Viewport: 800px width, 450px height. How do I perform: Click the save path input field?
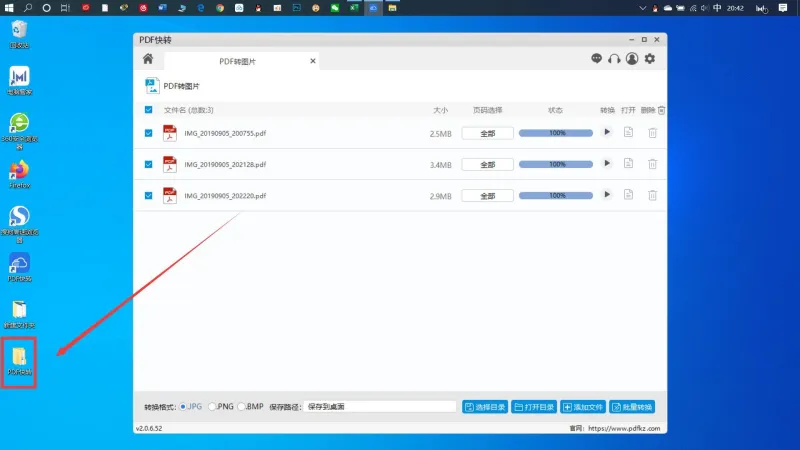pyautogui.click(x=380, y=407)
